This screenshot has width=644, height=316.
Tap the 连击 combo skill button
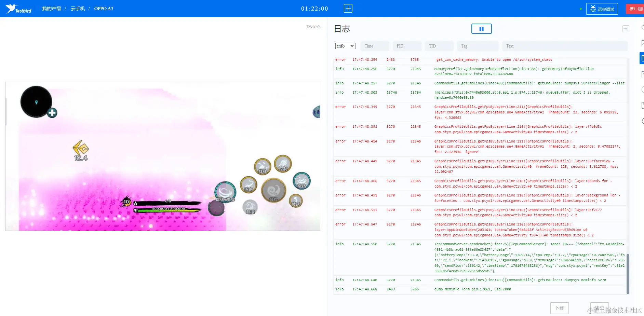249,185
